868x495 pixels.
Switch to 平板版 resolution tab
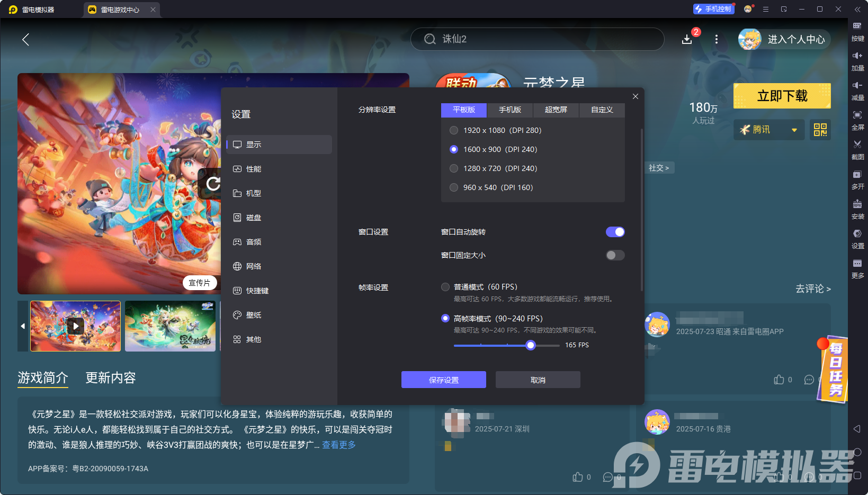tap(464, 110)
